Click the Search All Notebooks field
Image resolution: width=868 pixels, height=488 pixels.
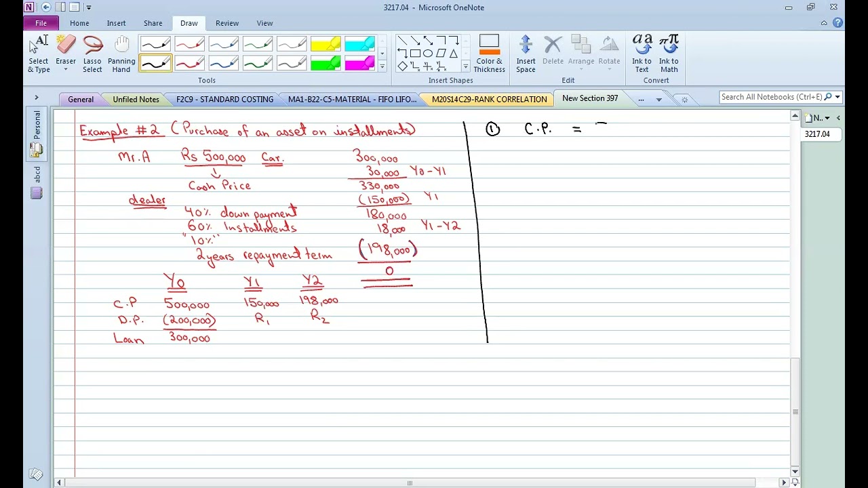coord(772,97)
